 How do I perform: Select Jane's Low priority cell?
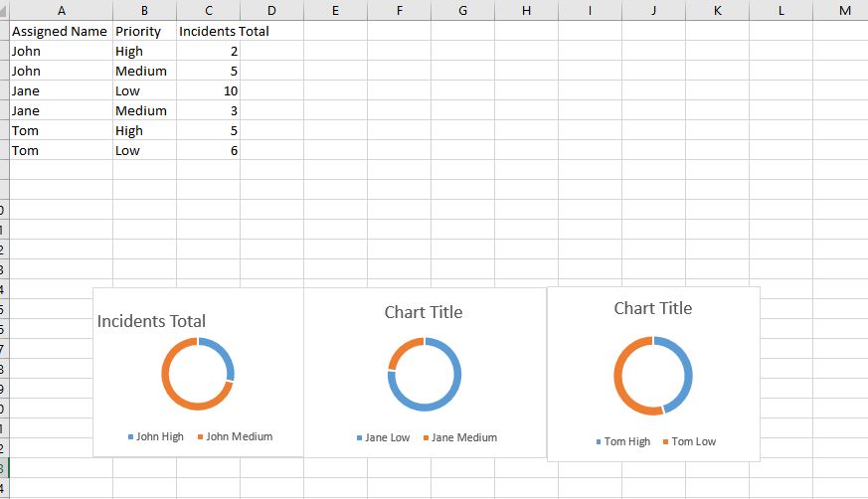click(x=144, y=90)
